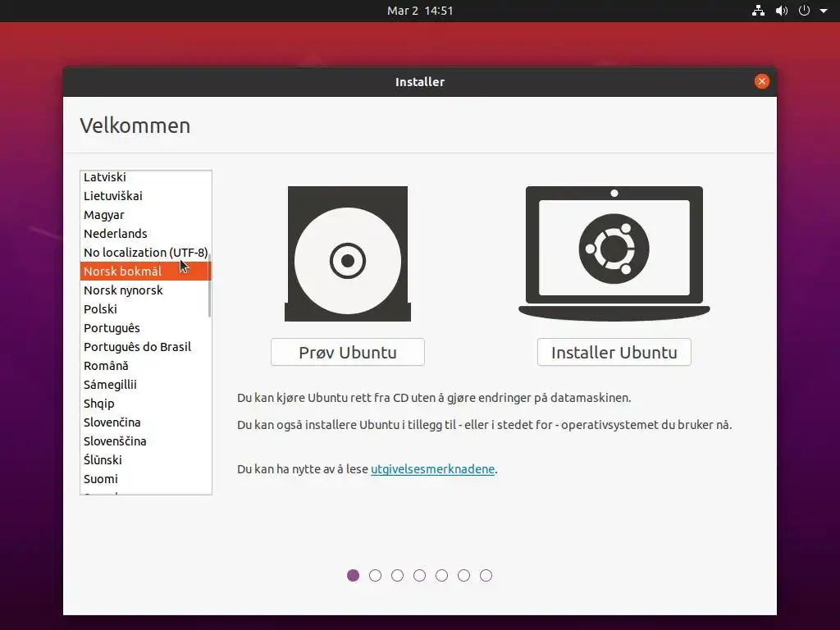The width and height of the screenshot is (840, 630).
Task: Choose Norsk nynorsk in the language list
Action: 144,290
